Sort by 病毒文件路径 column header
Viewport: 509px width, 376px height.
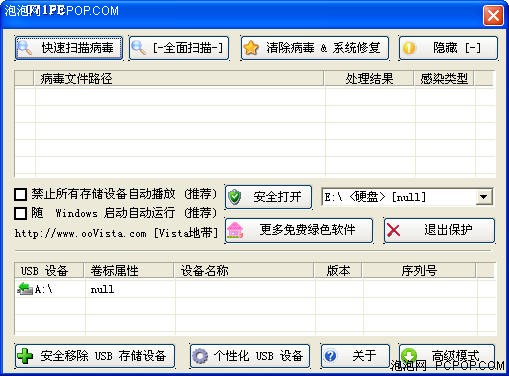pyautogui.click(x=179, y=79)
